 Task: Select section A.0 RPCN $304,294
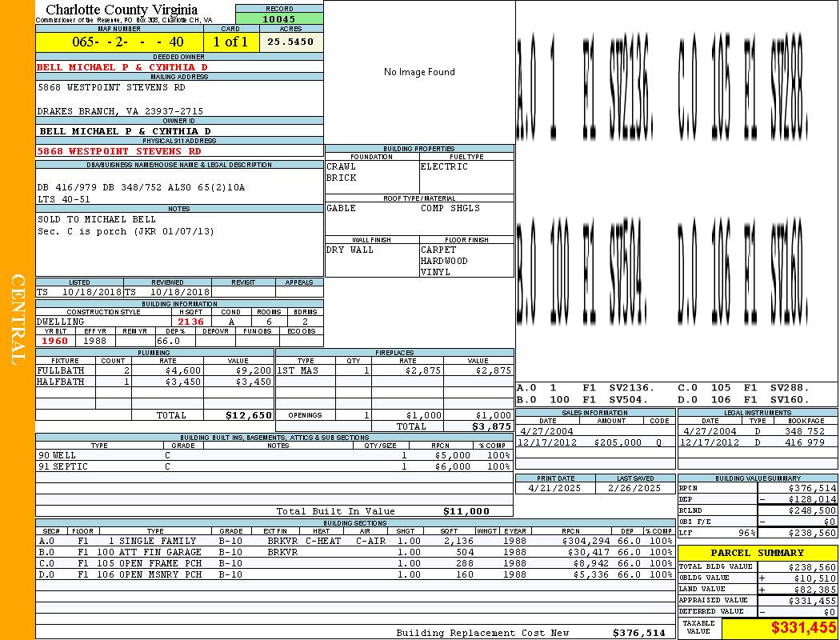pyautogui.click(x=586, y=541)
